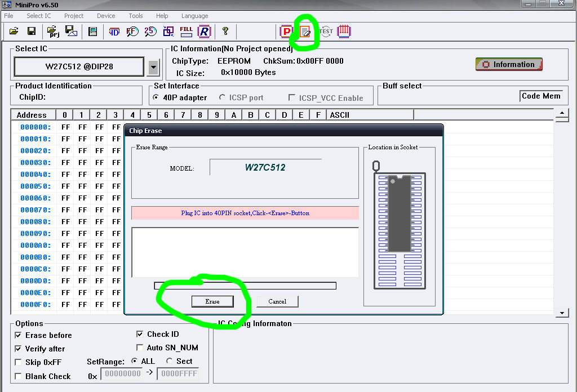
Task: Click the 25 magnifier icon
Action: coord(150,32)
